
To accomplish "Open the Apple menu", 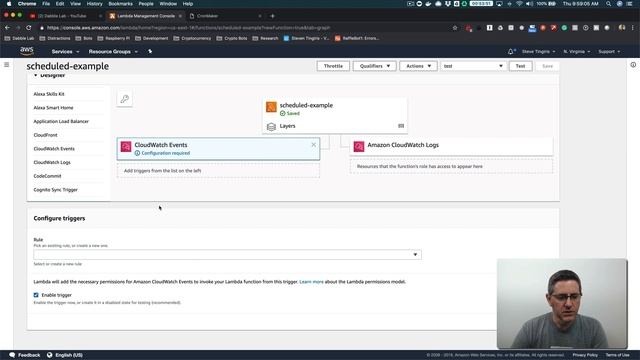I will [9, 4].
